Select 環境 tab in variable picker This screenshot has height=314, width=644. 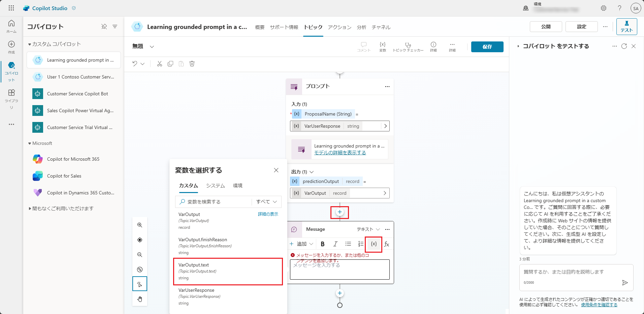[x=238, y=186]
